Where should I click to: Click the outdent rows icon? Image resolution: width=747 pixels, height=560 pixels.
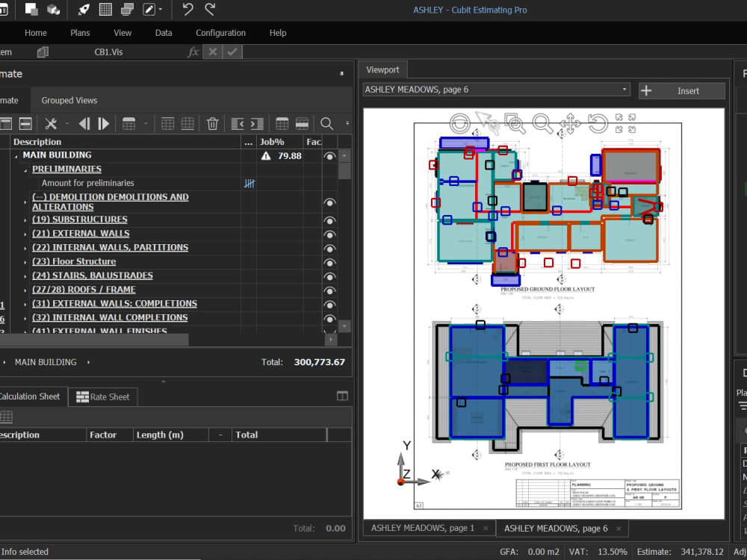coord(238,124)
